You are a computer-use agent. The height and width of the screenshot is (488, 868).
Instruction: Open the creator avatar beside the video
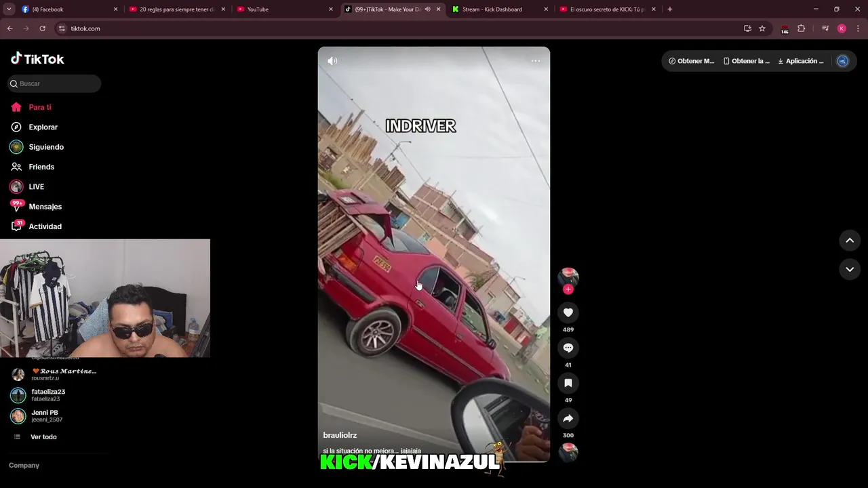click(x=568, y=277)
